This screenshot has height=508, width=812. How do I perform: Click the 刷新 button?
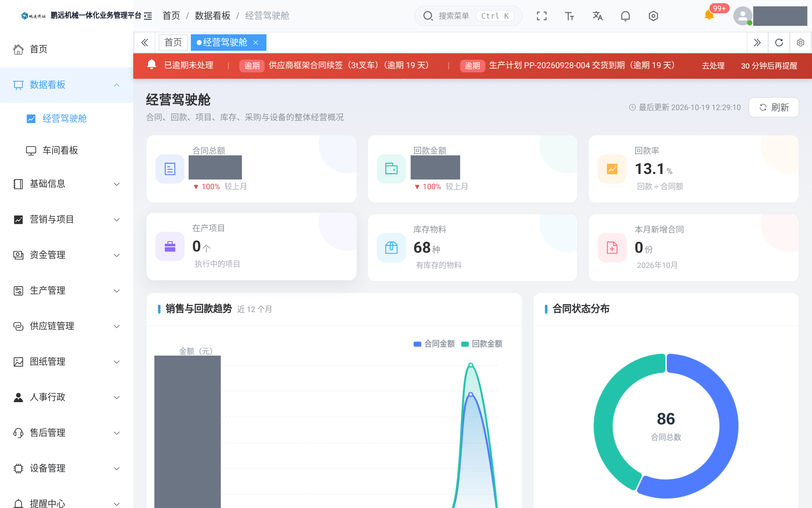[x=774, y=108]
